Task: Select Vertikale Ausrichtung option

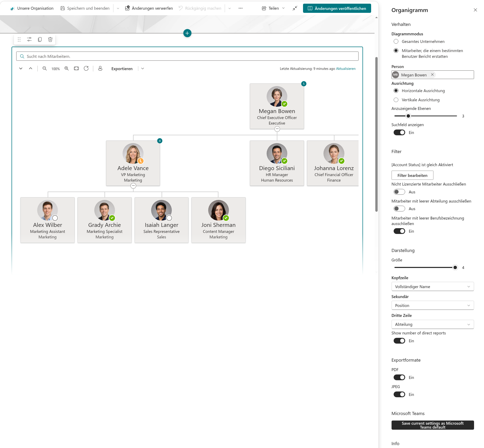Action: (396, 100)
